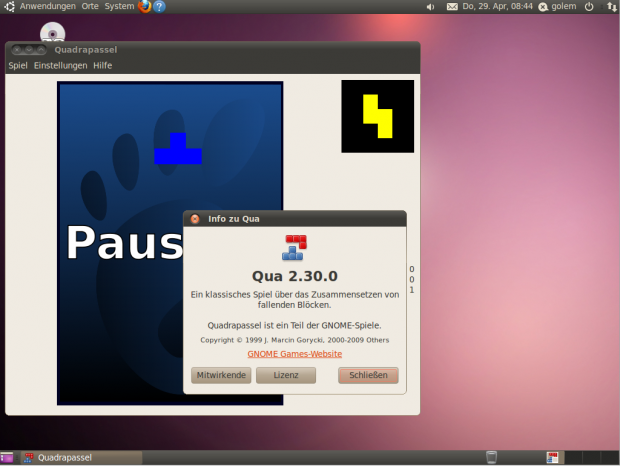Click the workspace switcher in bottom panel
The image size is (620, 466).
point(552,457)
